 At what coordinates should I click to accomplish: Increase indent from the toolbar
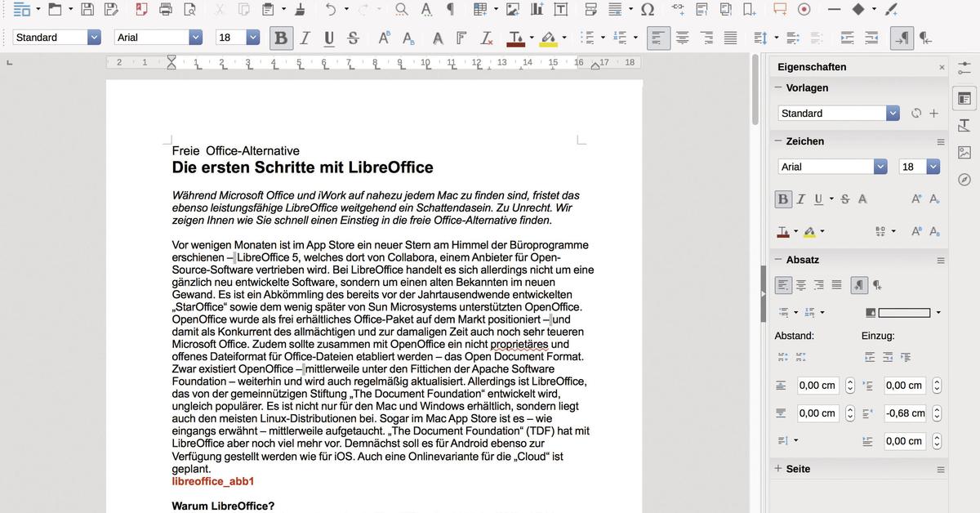[848, 38]
